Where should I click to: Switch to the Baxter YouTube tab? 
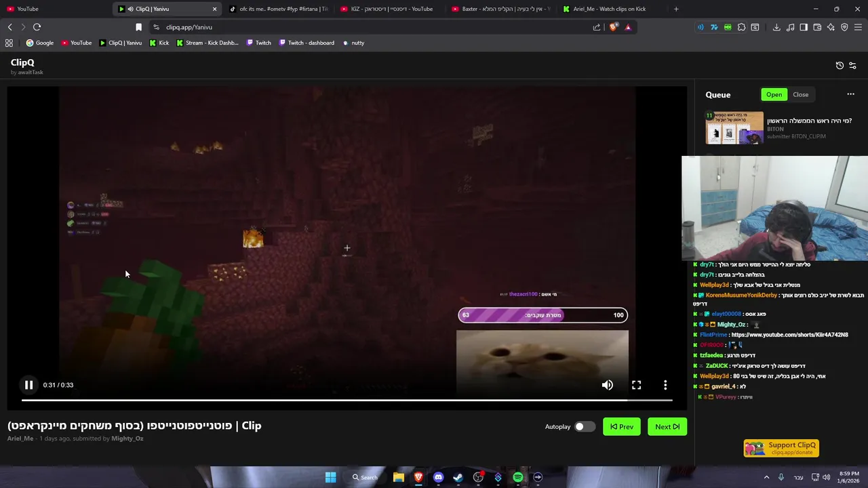[x=500, y=9]
